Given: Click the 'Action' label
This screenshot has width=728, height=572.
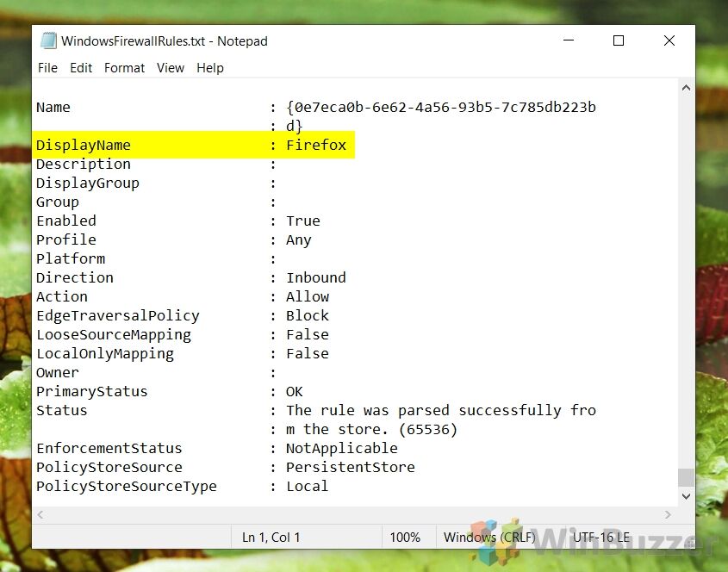Looking at the screenshot, I should click(62, 296).
